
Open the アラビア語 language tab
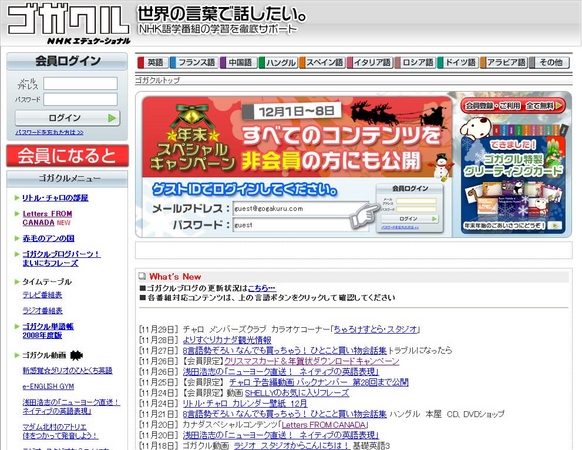point(503,62)
